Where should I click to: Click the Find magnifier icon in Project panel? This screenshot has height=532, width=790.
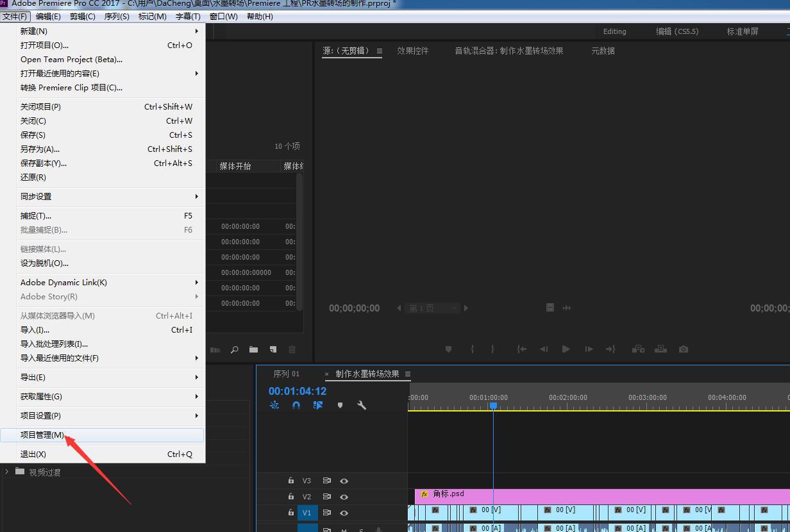tap(235, 349)
